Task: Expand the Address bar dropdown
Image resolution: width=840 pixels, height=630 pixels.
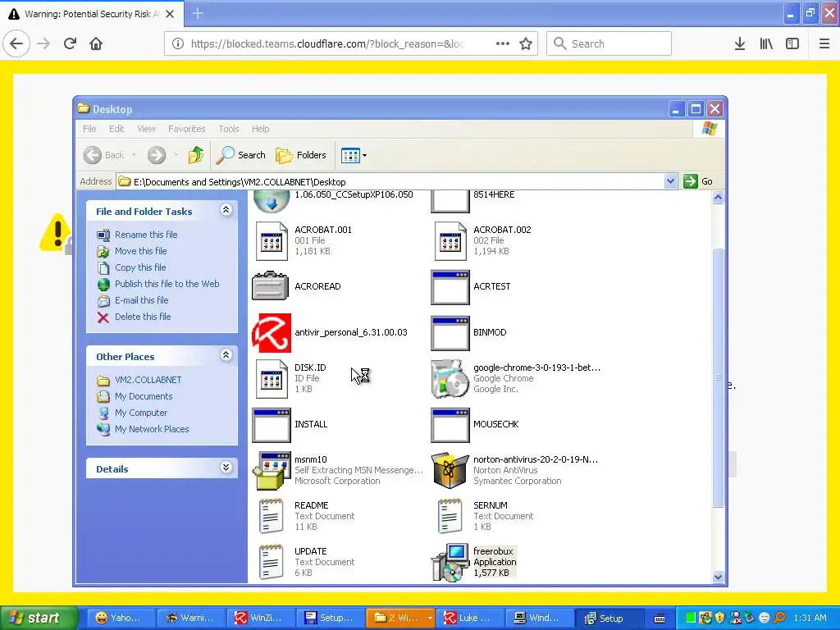Action: [x=670, y=181]
